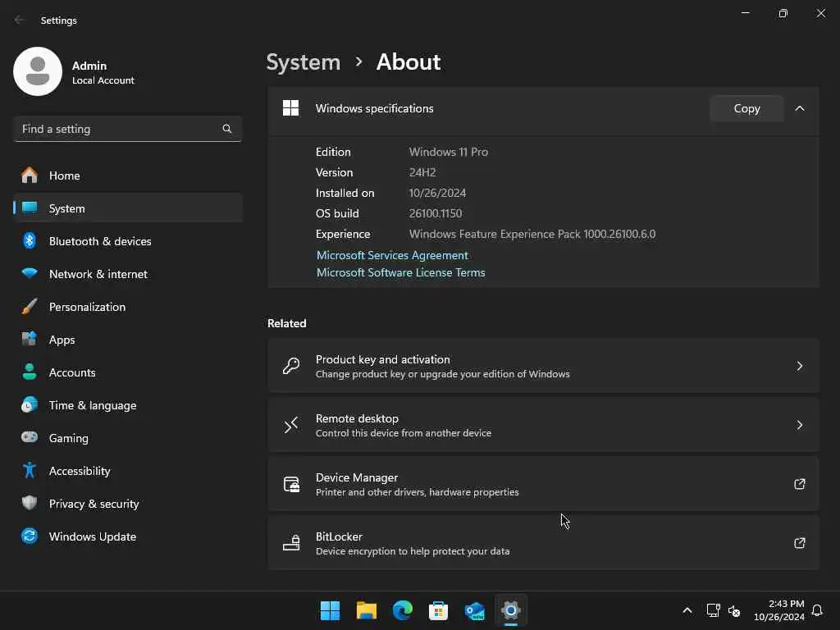Click the network status tray icon
This screenshot has height=630, width=840.
(713, 610)
